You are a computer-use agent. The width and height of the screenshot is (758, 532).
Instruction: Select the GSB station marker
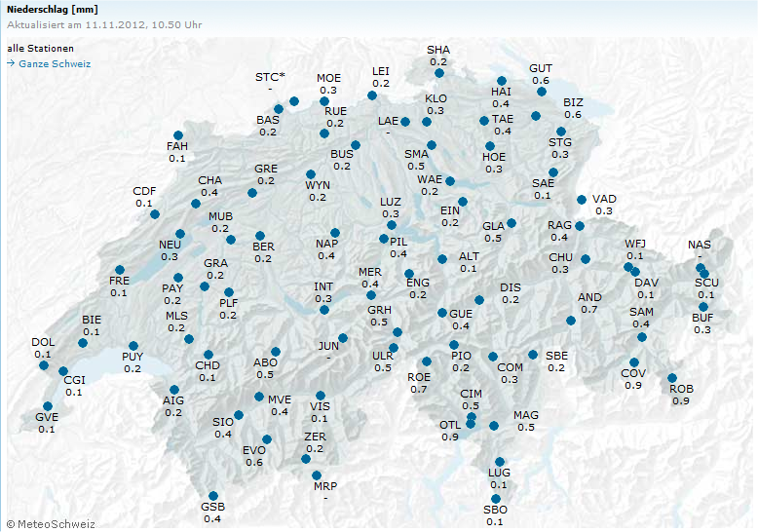[x=212, y=496]
